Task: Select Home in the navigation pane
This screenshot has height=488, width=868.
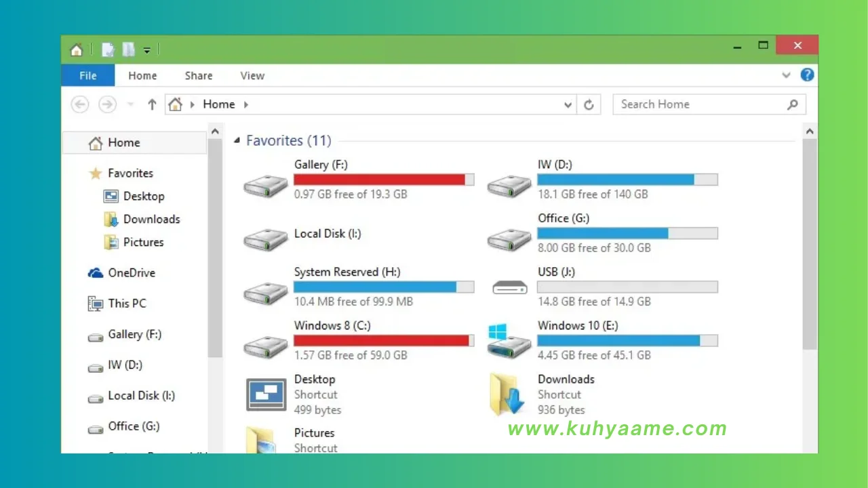Action: (x=134, y=142)
